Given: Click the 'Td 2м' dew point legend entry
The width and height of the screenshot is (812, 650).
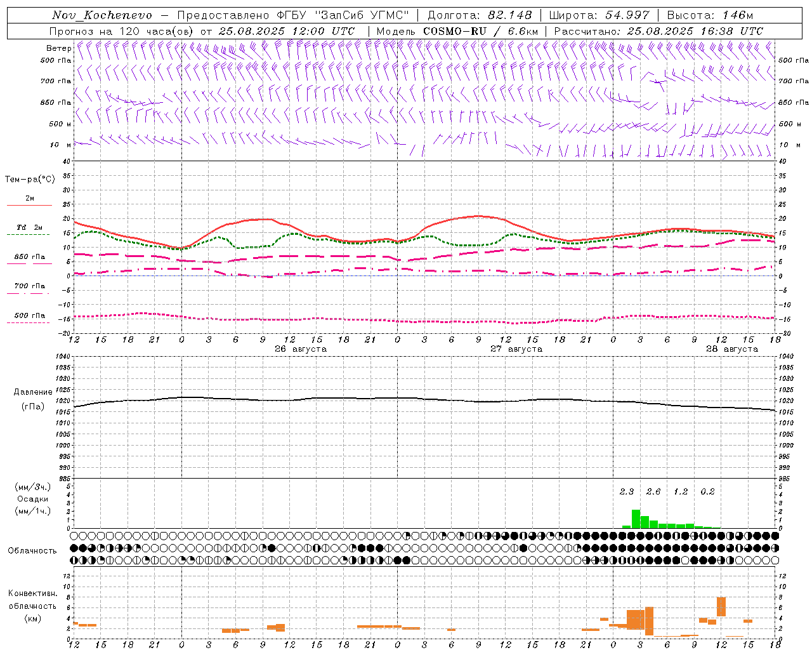Looking at the screenshot, I should pyautogui.click(x=30, y=227).
